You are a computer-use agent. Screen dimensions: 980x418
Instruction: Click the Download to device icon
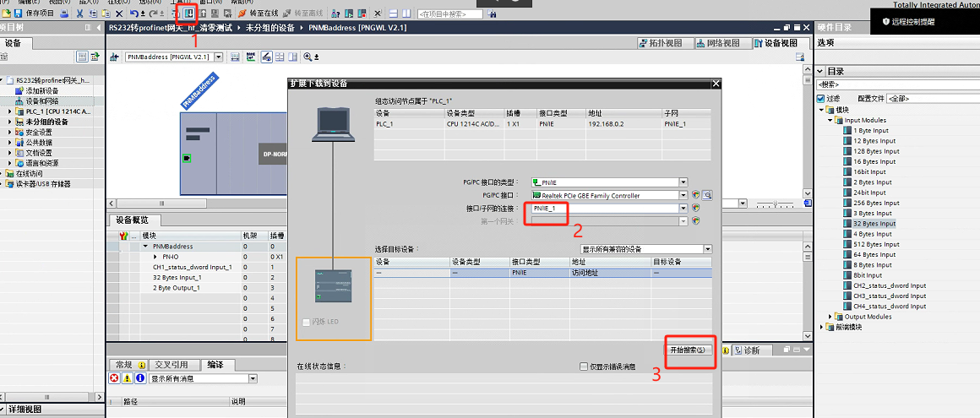[189, 13]
